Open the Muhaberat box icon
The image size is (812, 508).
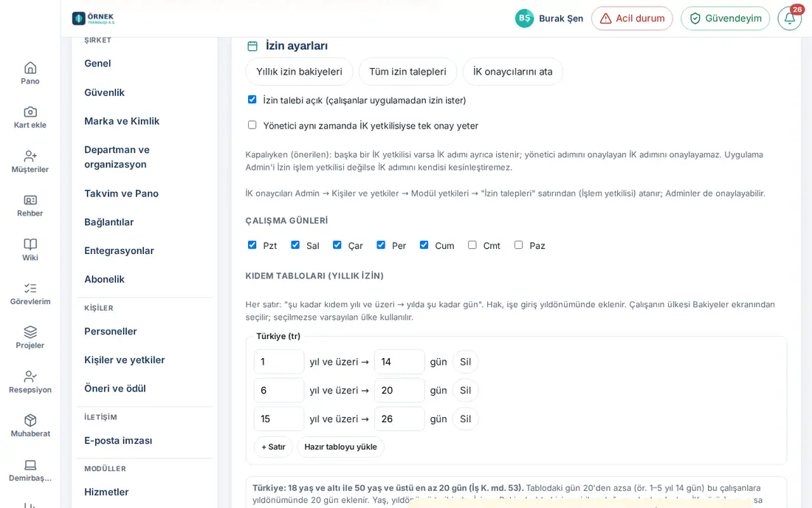30,420
